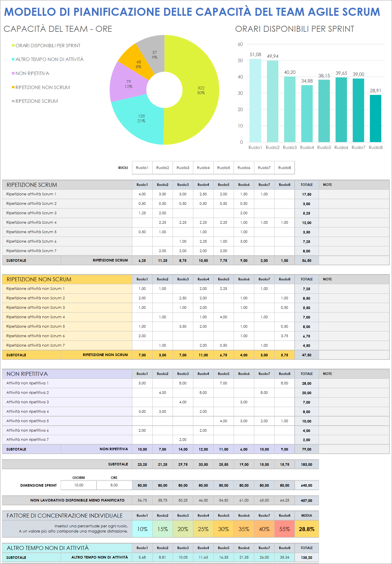Click the pie slice labeled 322 50%
Screen dimensions: 392x564
(200, 90)
